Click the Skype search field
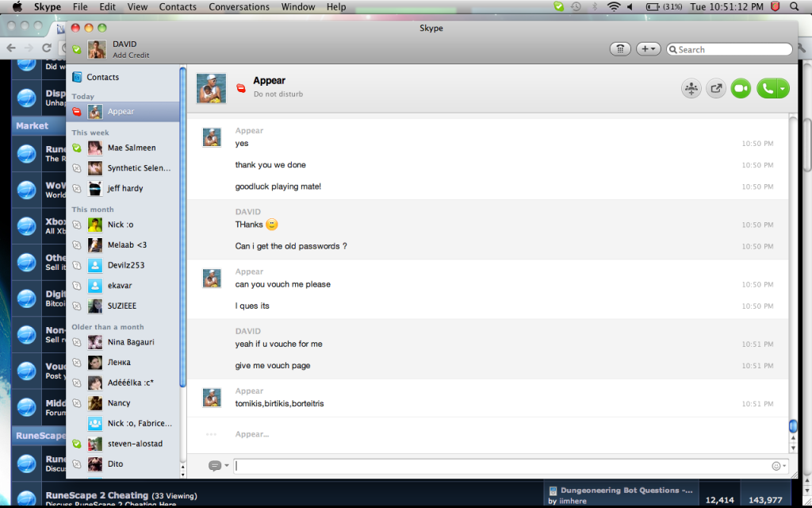Image resolution: width=812 pixels, height=508 pixels. (730, 49)
